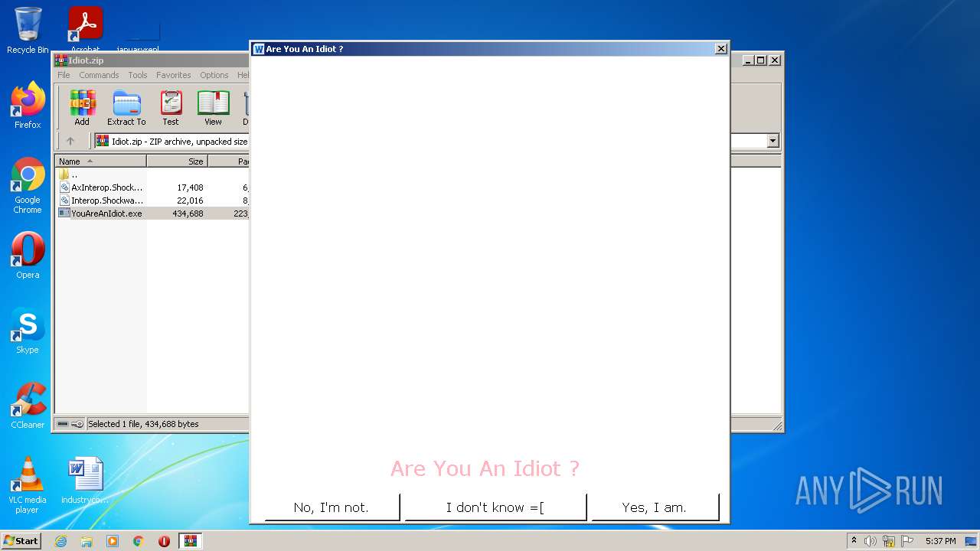The image size is (980, 551).
Task: Open the Favorites menu in WinRAR
Action: coord(174,75)
